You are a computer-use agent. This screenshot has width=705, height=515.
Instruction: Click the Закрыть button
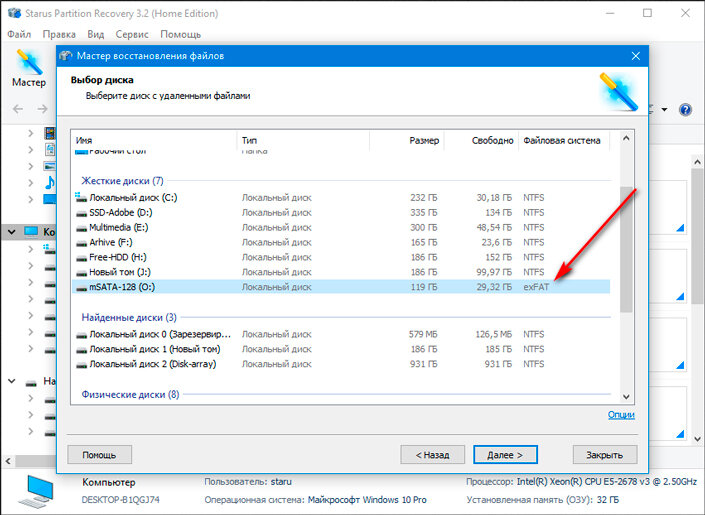(x=605, y=455)
